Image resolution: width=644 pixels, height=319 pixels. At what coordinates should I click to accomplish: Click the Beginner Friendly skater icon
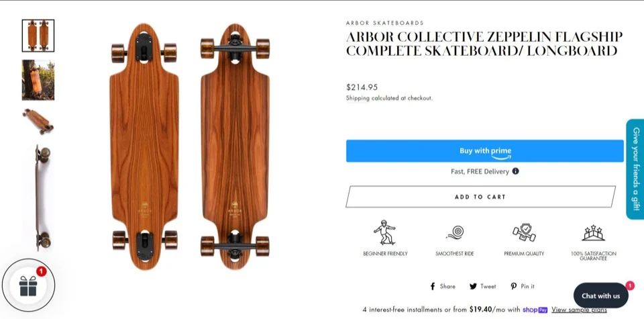click(385, 232)
